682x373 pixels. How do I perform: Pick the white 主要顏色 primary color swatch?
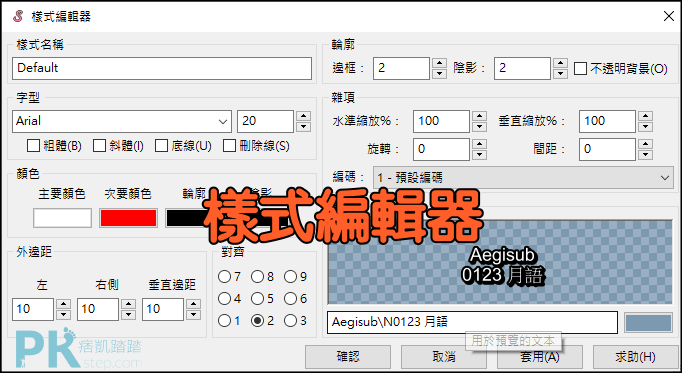point(62,218)
